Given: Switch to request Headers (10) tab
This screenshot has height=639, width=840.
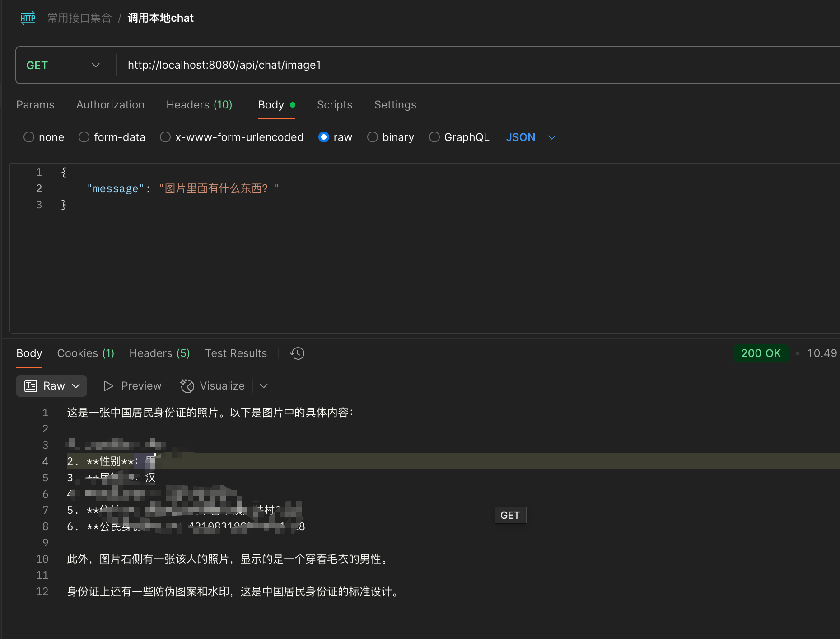Looking at the screenshot, I should 199,105.
